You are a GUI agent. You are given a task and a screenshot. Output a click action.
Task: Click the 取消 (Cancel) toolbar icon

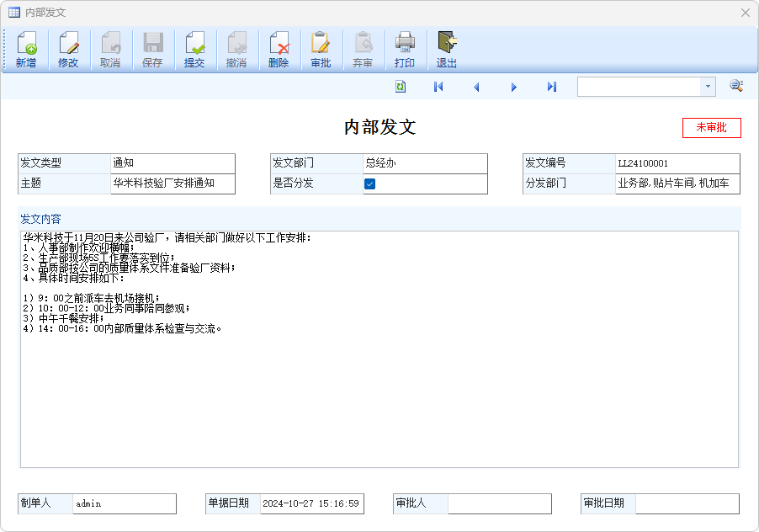tap(110, 50)
